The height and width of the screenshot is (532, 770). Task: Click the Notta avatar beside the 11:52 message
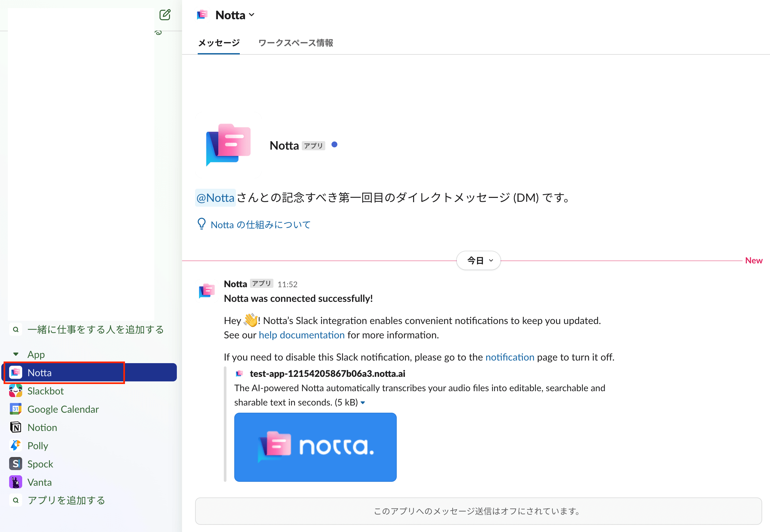(207, 291)
